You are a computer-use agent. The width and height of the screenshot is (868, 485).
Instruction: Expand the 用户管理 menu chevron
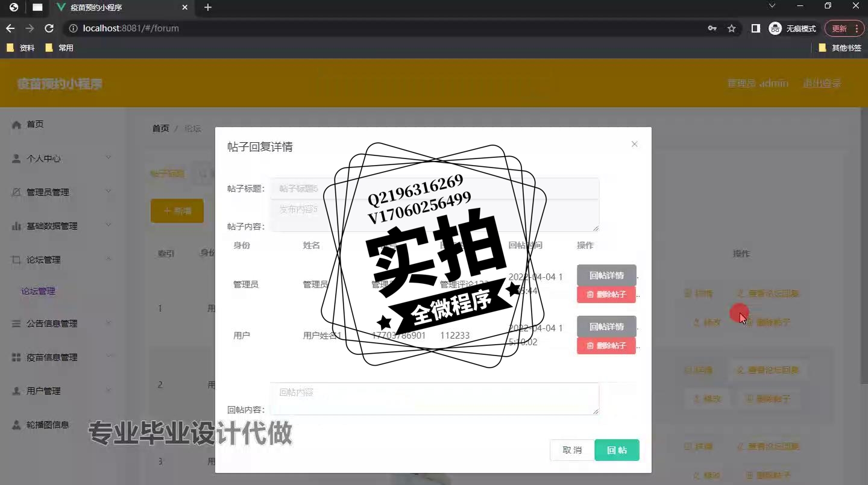click(108, 390)
